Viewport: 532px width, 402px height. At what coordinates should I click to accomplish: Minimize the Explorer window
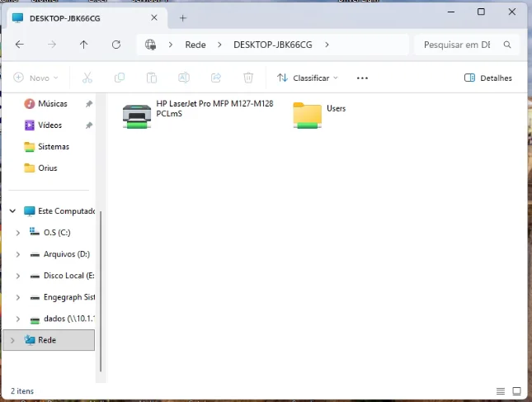point(451,12)
